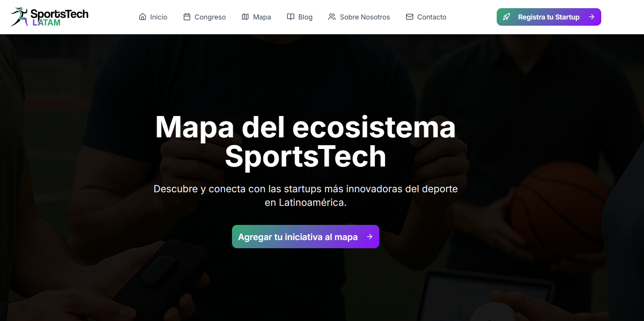Click the arrow icon in Agregar button

[370, 237]
